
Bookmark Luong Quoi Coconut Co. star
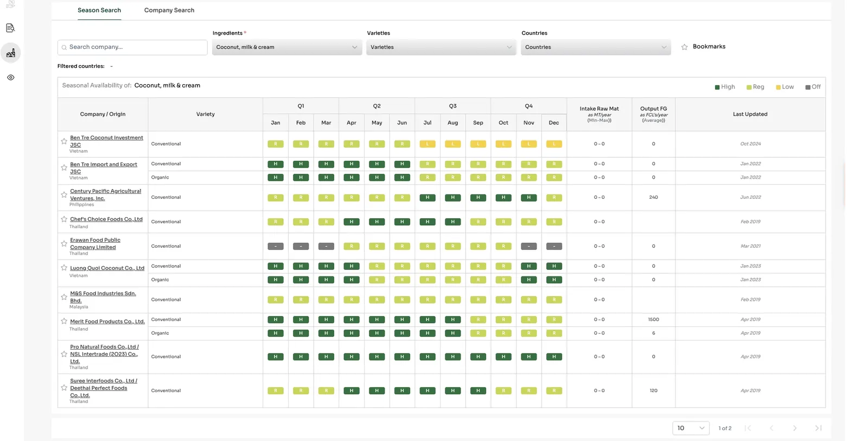coord(64,268)
